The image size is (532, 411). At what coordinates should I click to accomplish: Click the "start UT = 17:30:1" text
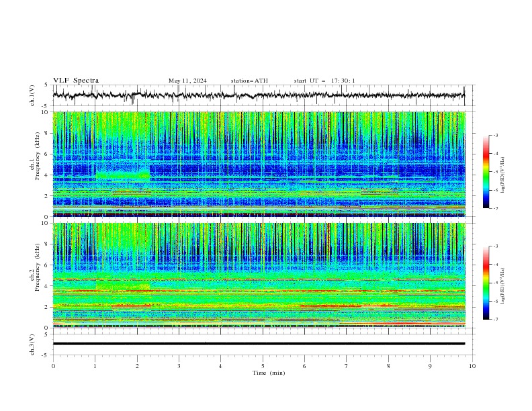324,81
